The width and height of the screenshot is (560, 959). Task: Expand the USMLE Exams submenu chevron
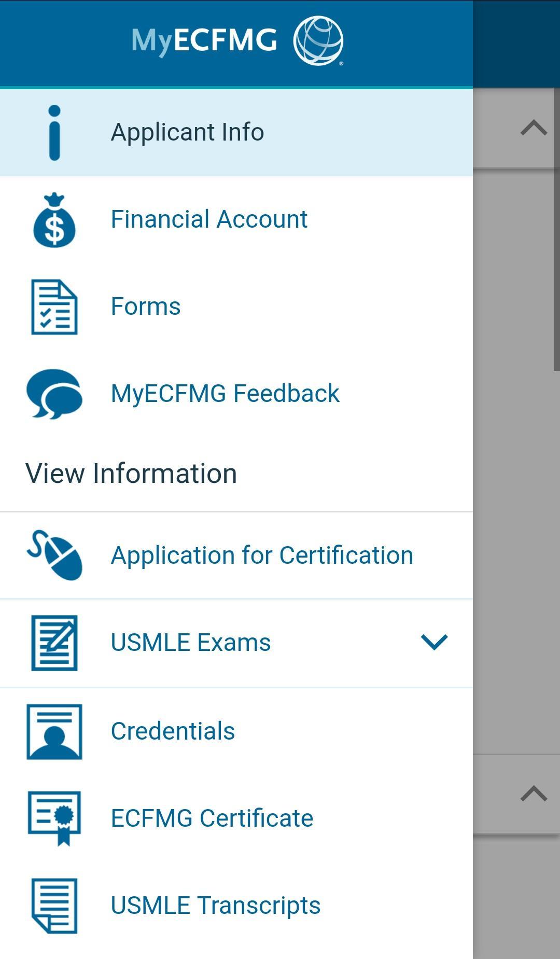[434, 642]
